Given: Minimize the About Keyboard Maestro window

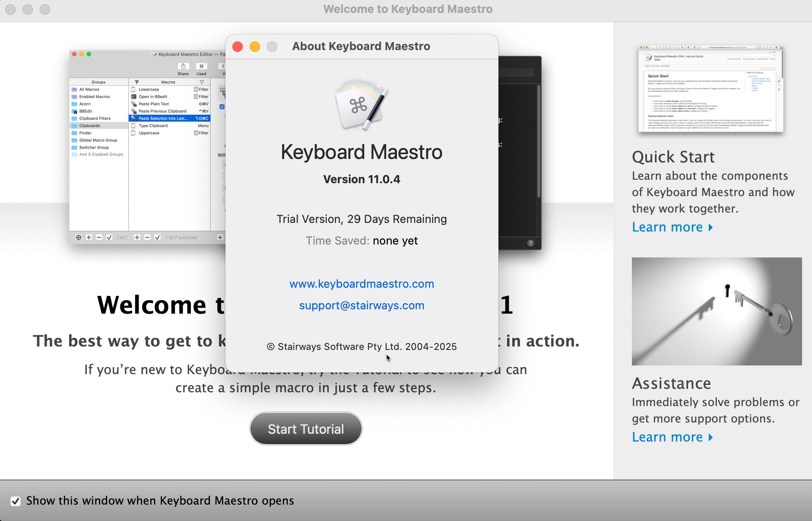Looking at the screenshot, I should point(255,47).
